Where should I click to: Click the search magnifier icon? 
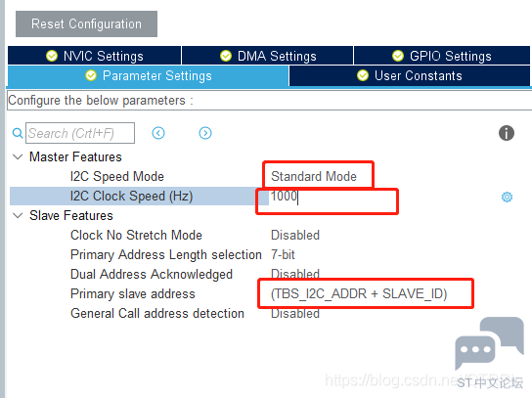(18, 133)
